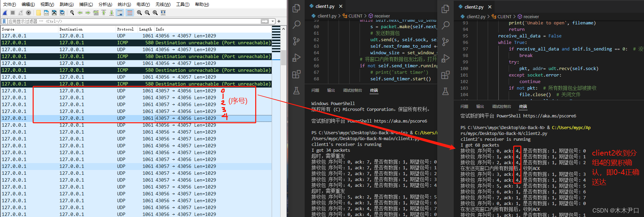Select the client1.py editor tab

coord(325,6)
